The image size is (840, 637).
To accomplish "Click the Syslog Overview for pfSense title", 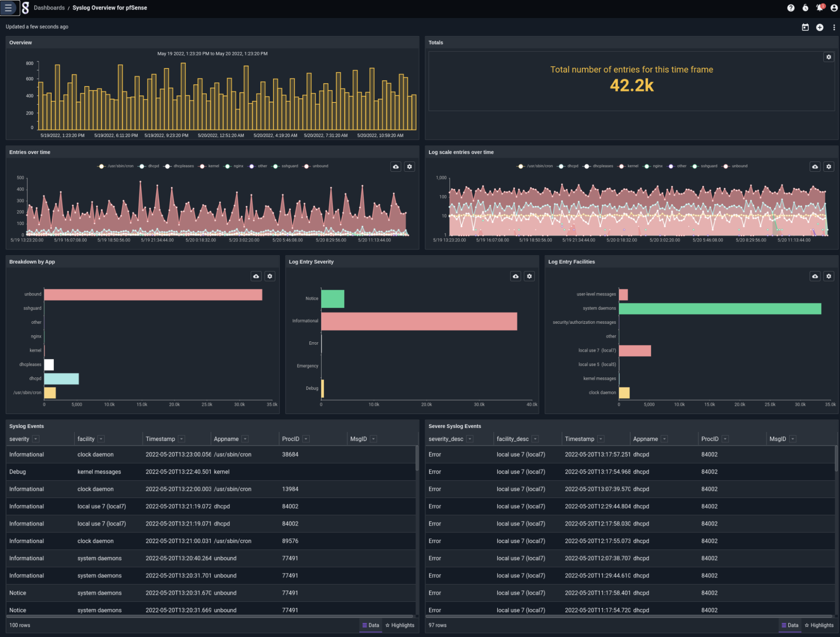I will pos(110,8).
